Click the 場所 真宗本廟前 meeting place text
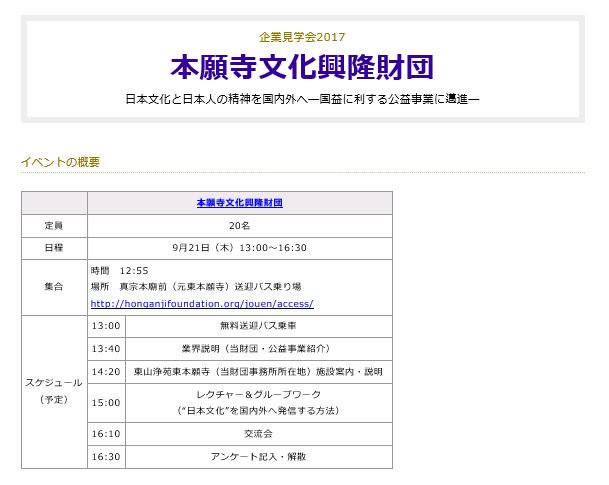The image size is (609, 485). pyautogui.click(x=196, y=287)
